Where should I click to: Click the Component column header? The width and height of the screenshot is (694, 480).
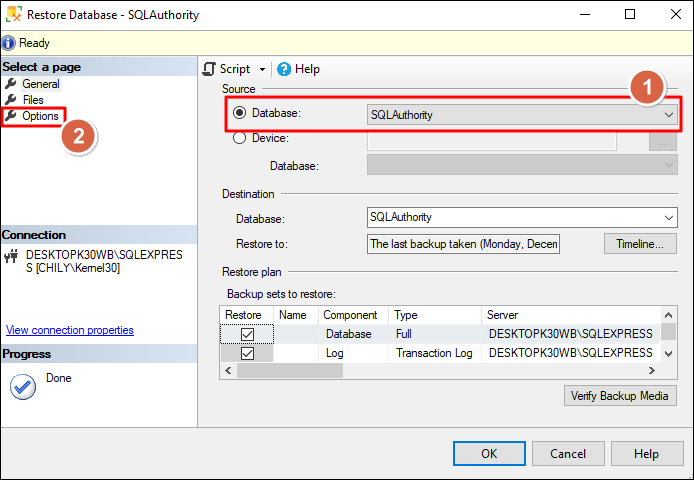pyautogui.click(x=353, y=315)
